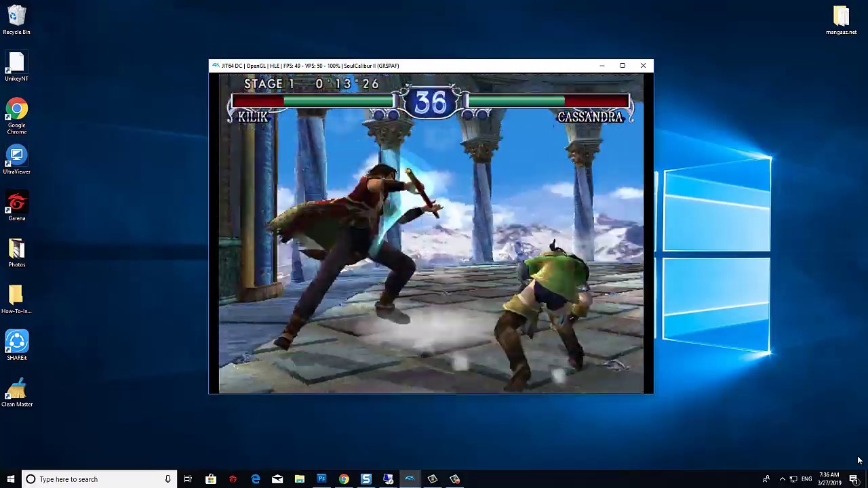Close the SoulCalibur II emulator window
This screenshot has width=868, height=488.
tap(643, 66)
